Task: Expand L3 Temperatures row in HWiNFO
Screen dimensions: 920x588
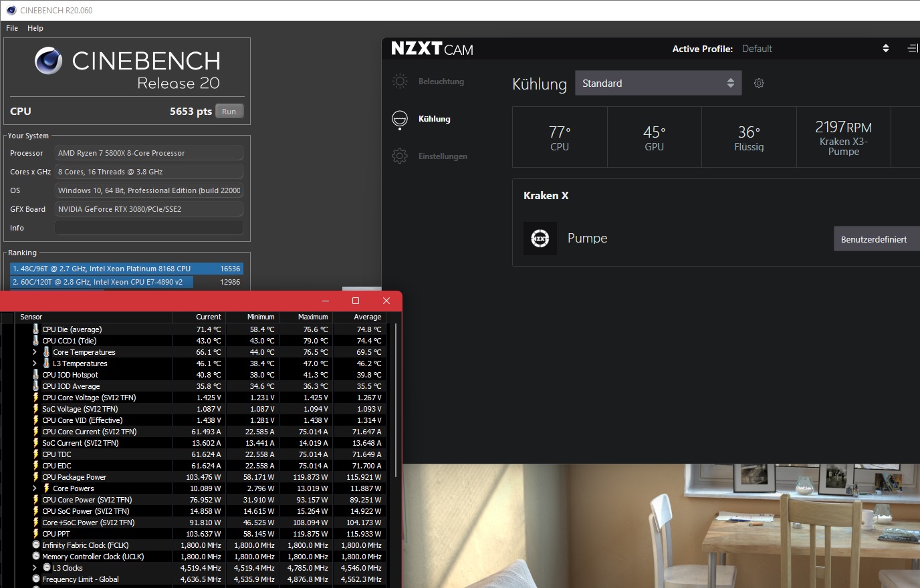Action: [35, 363]
